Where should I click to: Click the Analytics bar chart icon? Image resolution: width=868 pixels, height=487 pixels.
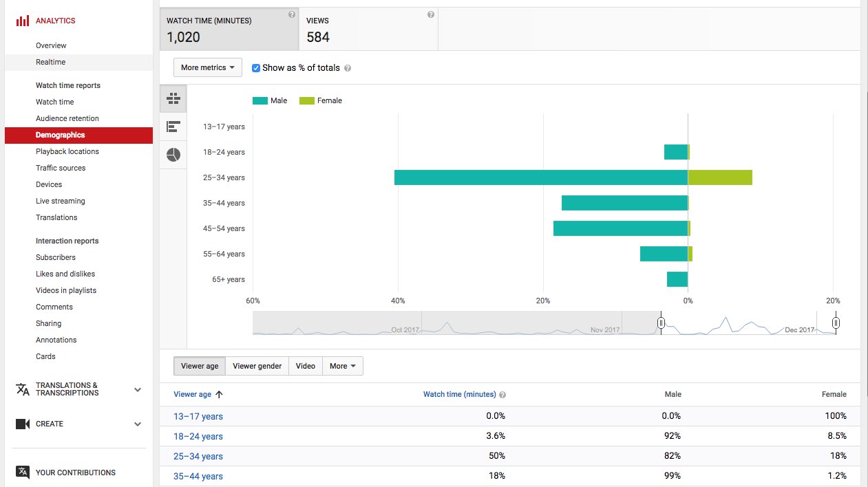[x=23, y=21]
